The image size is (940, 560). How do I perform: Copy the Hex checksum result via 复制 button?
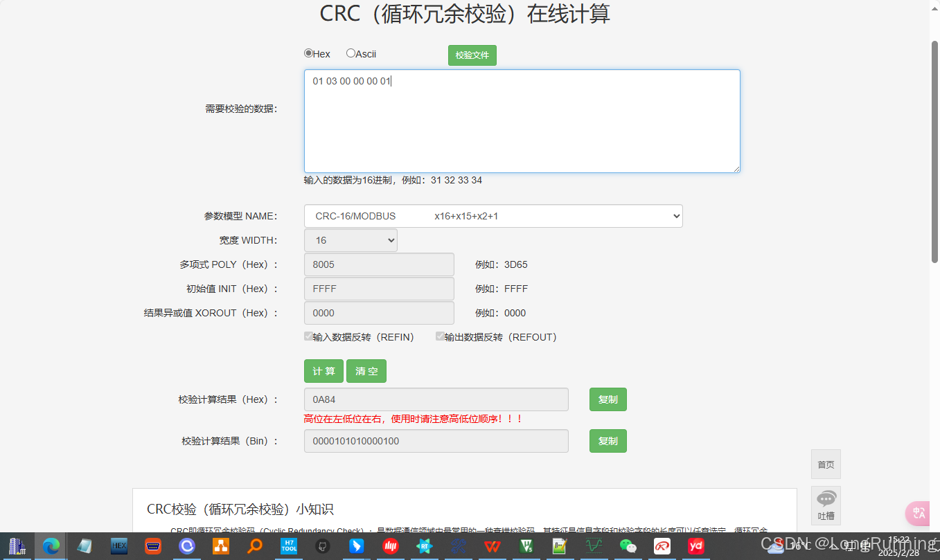608,399
